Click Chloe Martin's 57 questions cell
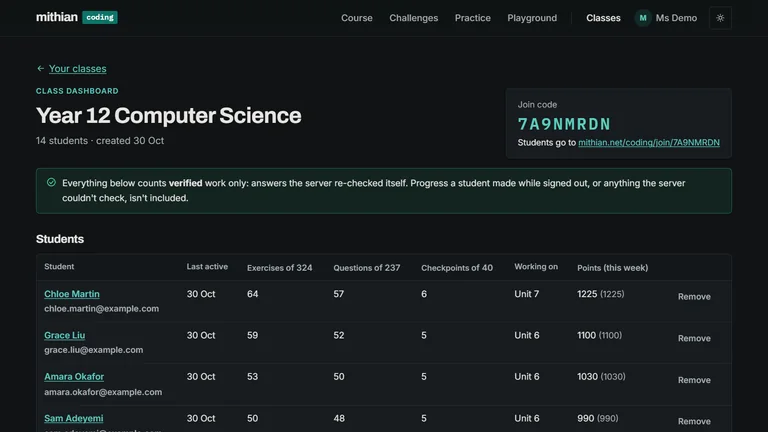The width and height of the screenshot is (768, 432). coord(338,294)
